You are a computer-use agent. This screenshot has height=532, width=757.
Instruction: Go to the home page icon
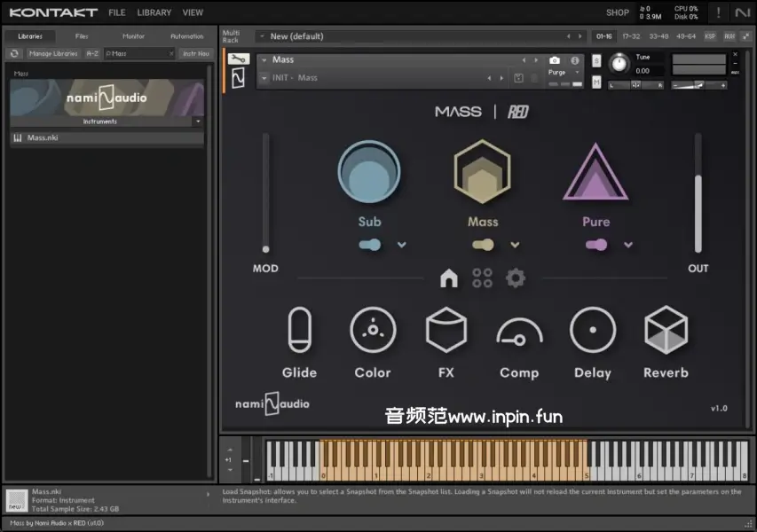tap(449, 278)
